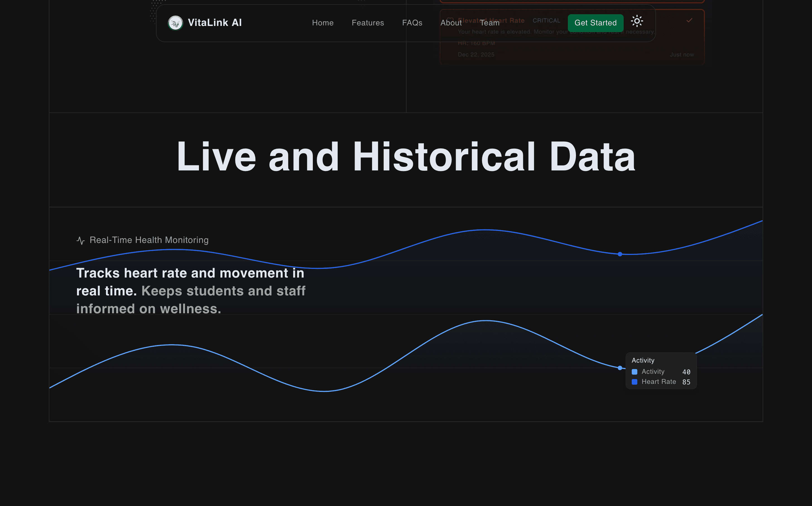Open the Team nav link
Image resolution: width=812 pixels, height=506 pixels.
490,23
